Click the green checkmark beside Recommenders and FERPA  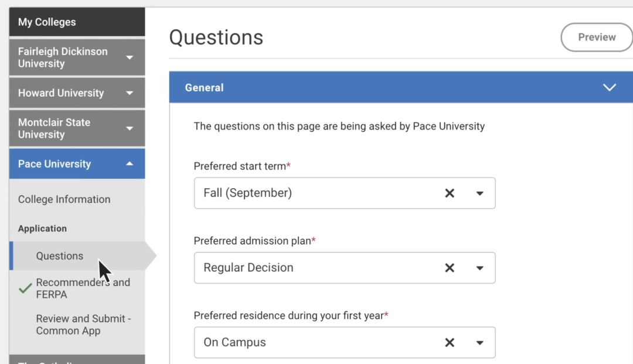click(25, 288)
